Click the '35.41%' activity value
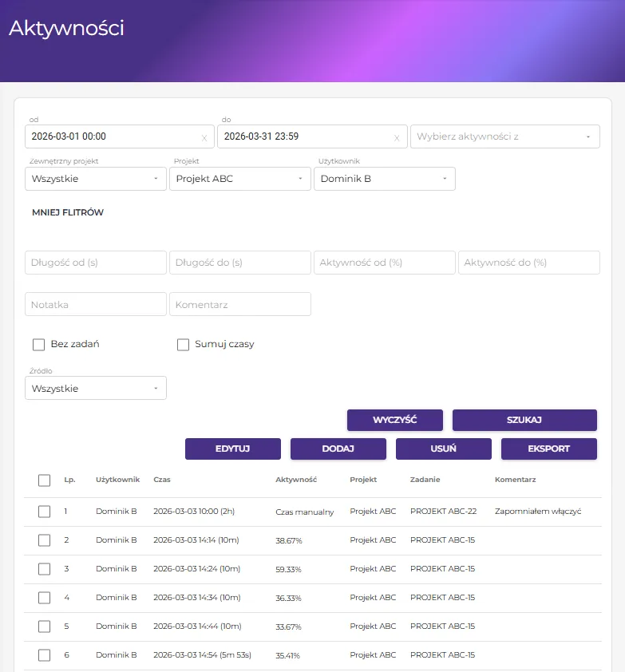This screenshot has height=672, width=625. coord(288,655)
